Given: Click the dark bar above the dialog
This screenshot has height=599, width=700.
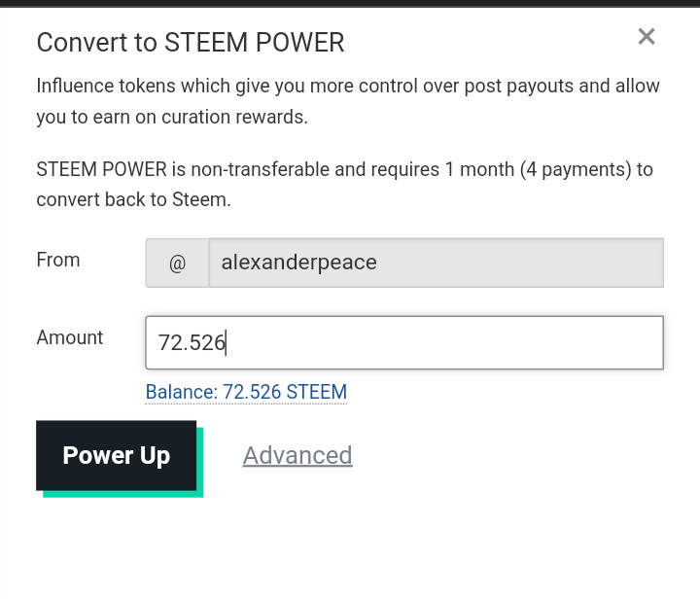Looking at the screenshot, I should [350, 3].
